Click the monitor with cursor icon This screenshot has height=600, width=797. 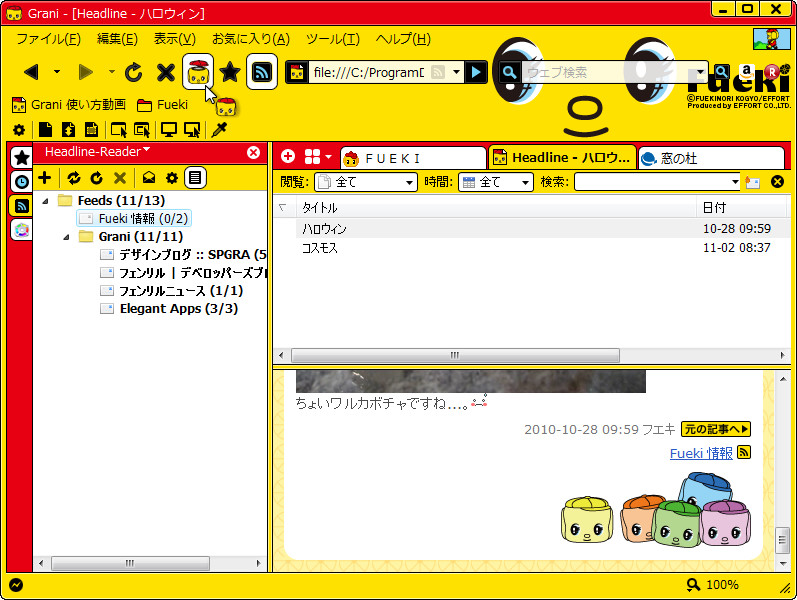pyautogui.click(x=192, y=130)
